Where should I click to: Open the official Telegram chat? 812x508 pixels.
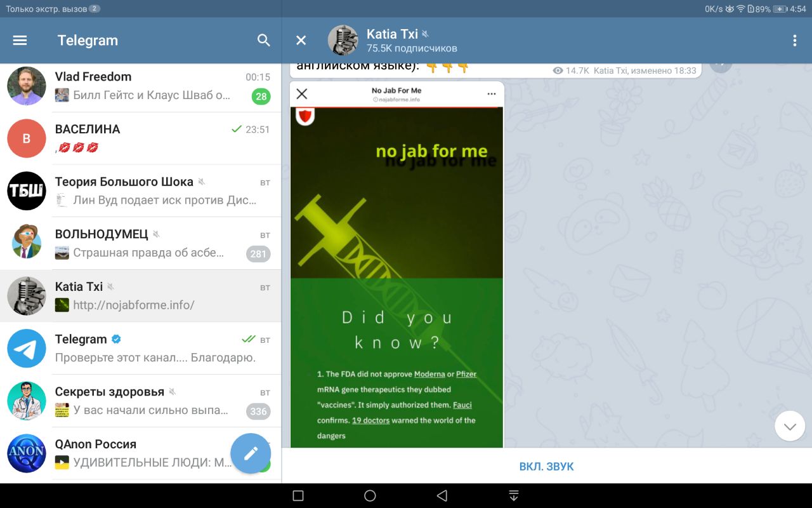point(141,349)
